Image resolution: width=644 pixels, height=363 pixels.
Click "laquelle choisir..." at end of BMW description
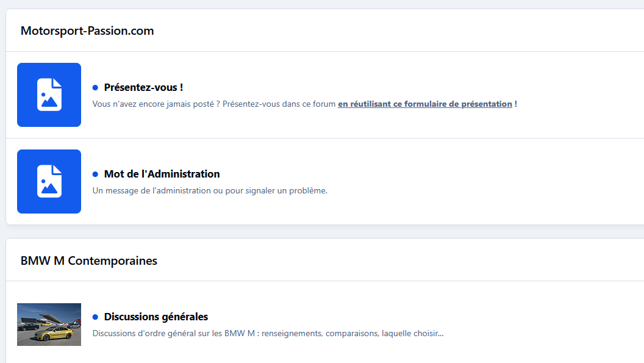(413, 333)
